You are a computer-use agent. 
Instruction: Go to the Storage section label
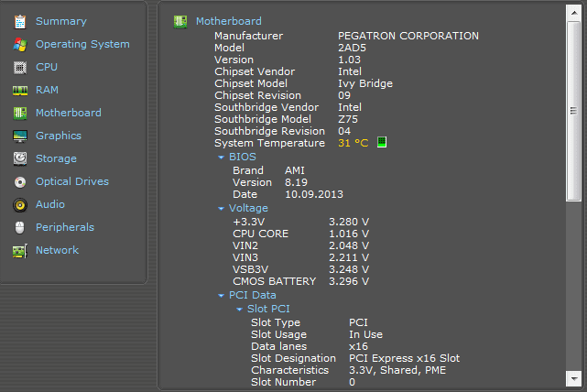pos(56,158)
